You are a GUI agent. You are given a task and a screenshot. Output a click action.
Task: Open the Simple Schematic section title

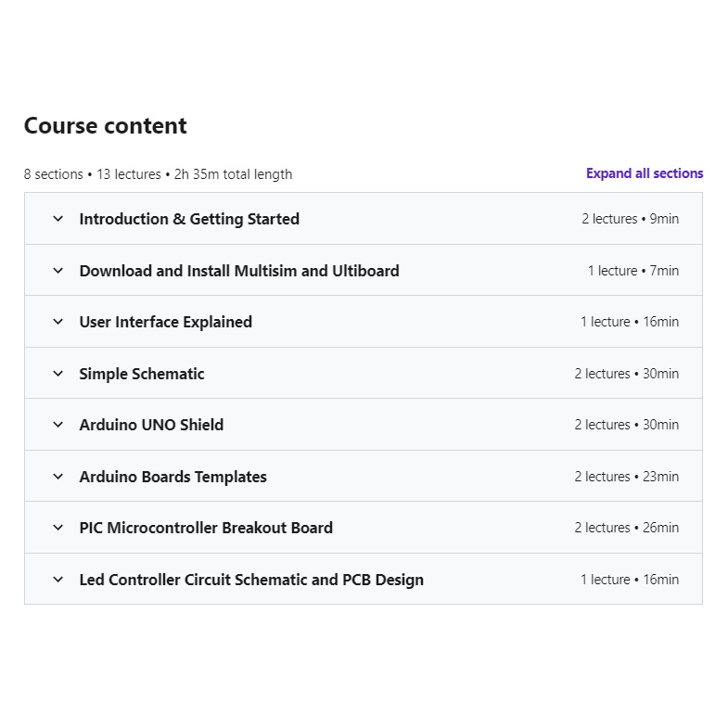(x=142, y=374)
